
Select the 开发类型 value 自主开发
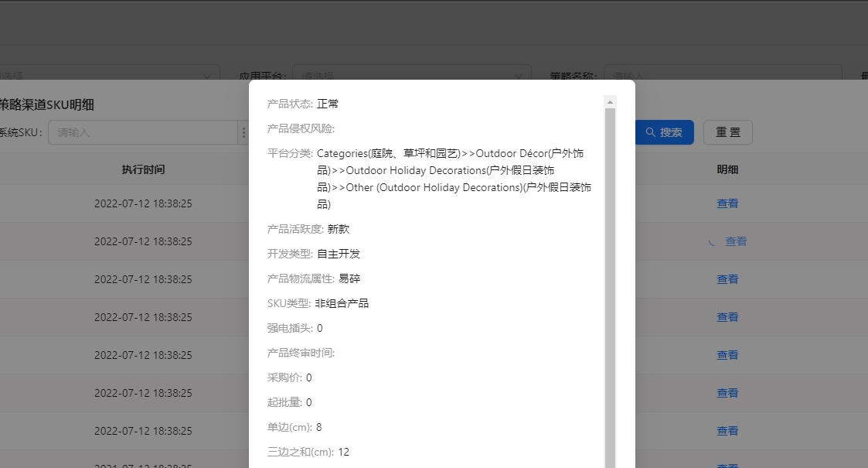(x=339, y=254)
